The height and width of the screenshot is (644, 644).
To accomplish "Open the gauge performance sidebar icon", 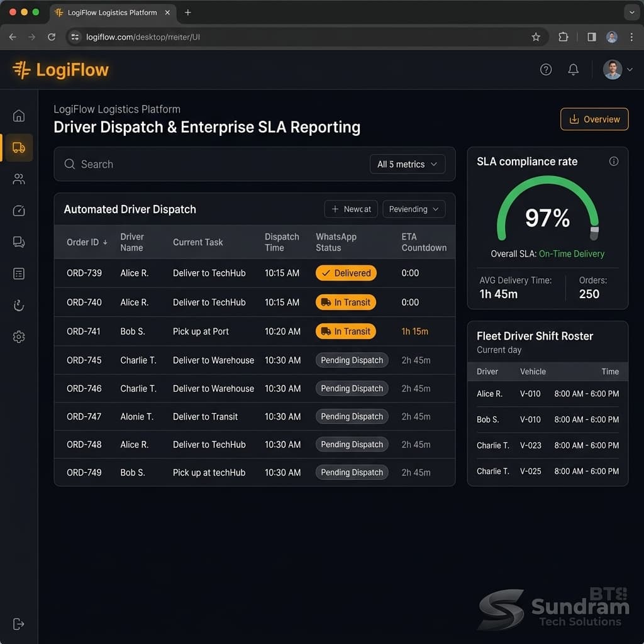I will click(x=18, y=211).
